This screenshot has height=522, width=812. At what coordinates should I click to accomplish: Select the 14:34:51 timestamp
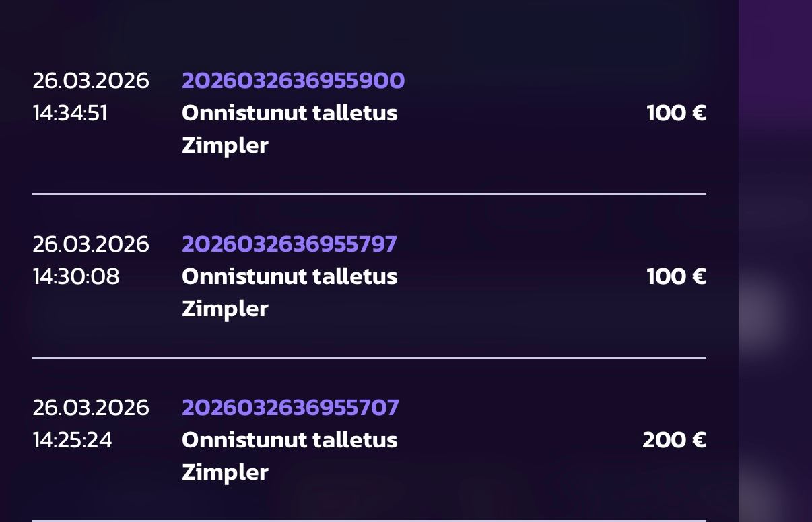click(70, 113)
